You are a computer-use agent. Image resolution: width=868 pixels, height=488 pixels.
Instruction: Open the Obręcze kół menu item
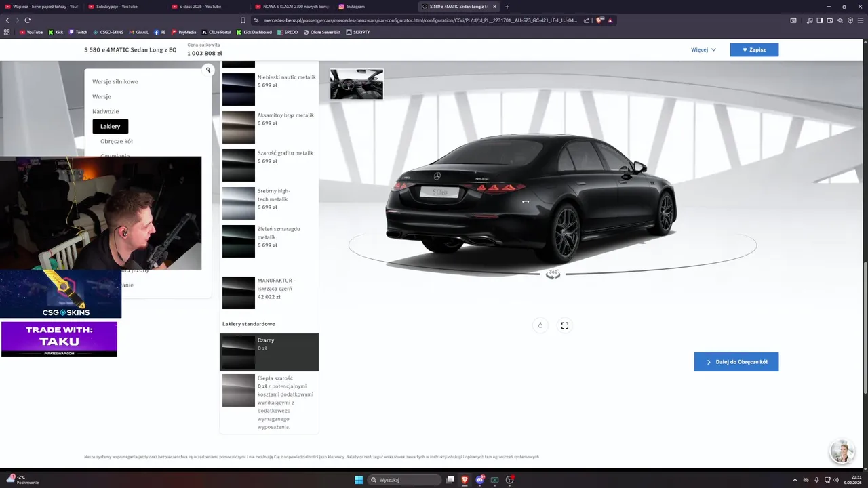pyautogui.click(x=117, y=141)
